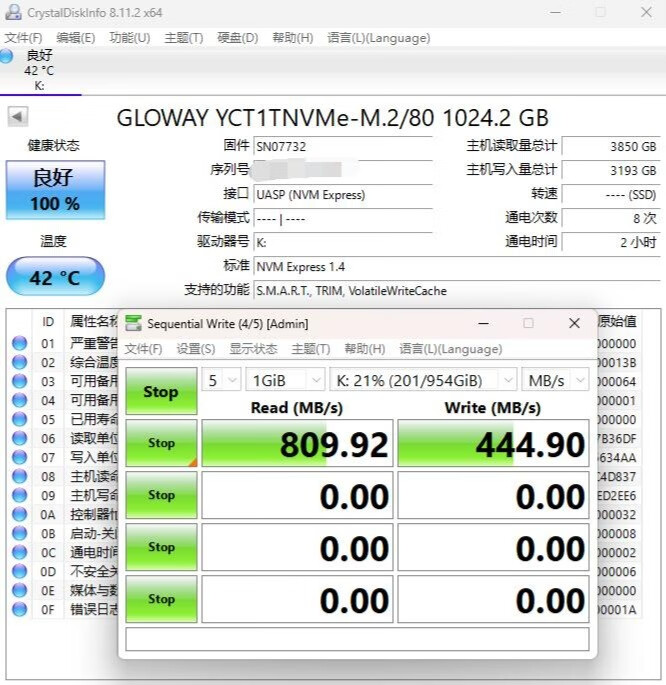Click status circle for attribute 0D
Image resolution: width=666 pixels, height=685 pixels.
coord(19,571)
